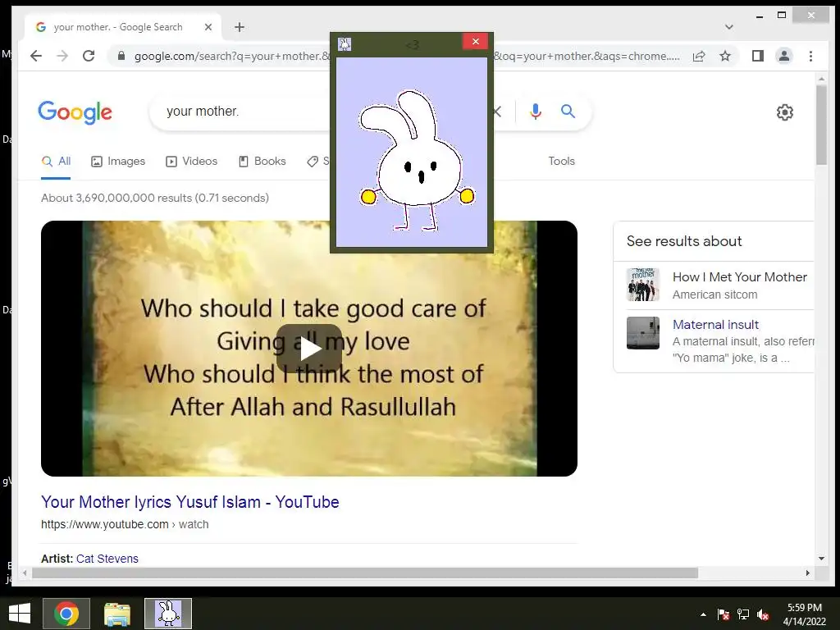Switch to the Images tab
Screen dimensions: 840x630
point(118,162)
